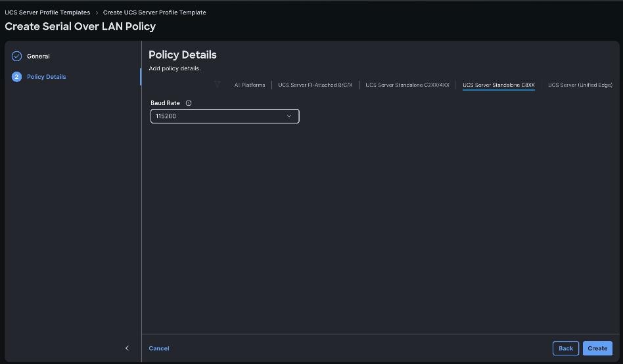The image size is (623, 364).
Task: Collapse the left steps sidebar chevron
Action: coord(127,348)
